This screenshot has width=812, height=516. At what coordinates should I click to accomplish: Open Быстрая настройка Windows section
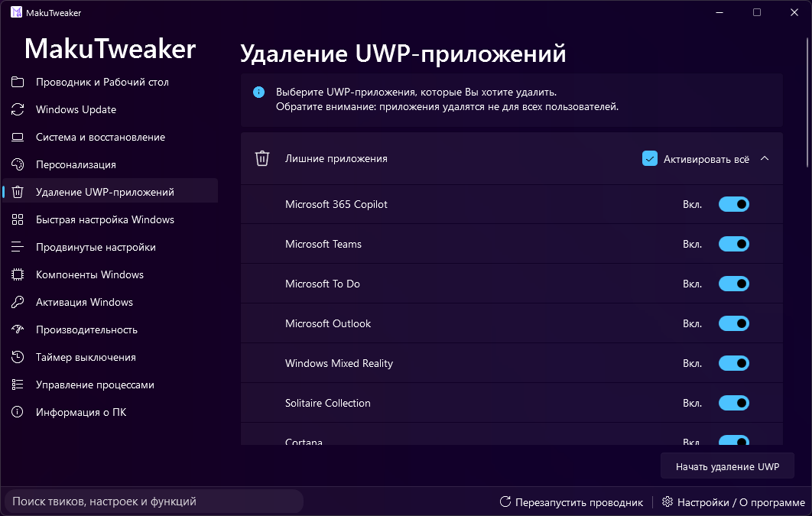(x=110, y=219)
